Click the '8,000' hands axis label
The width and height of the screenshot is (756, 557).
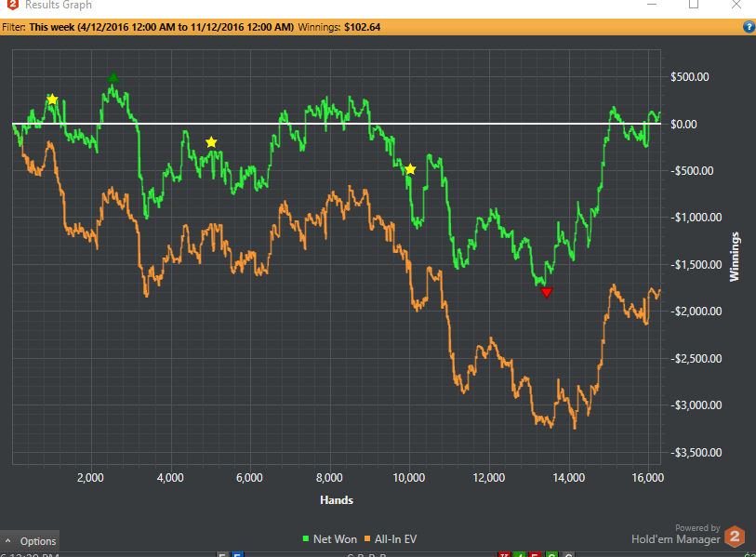pyautogui.click(x=329, y=477)
